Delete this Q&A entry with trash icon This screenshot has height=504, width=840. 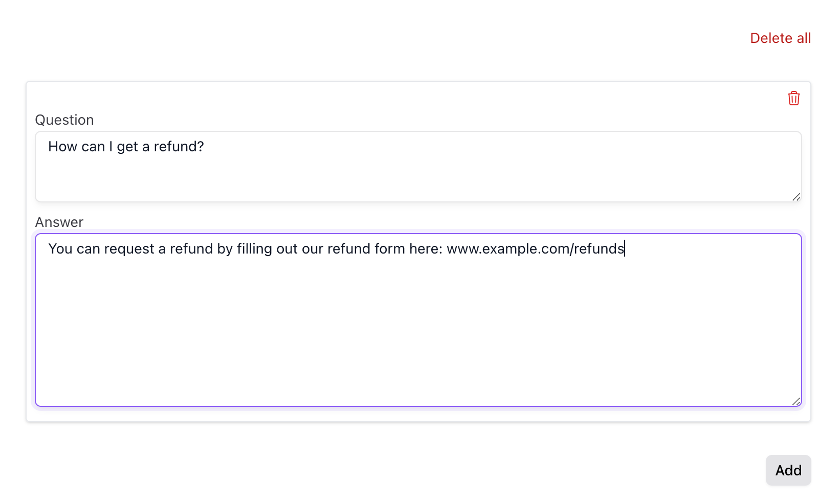click(x=793, y=98)
